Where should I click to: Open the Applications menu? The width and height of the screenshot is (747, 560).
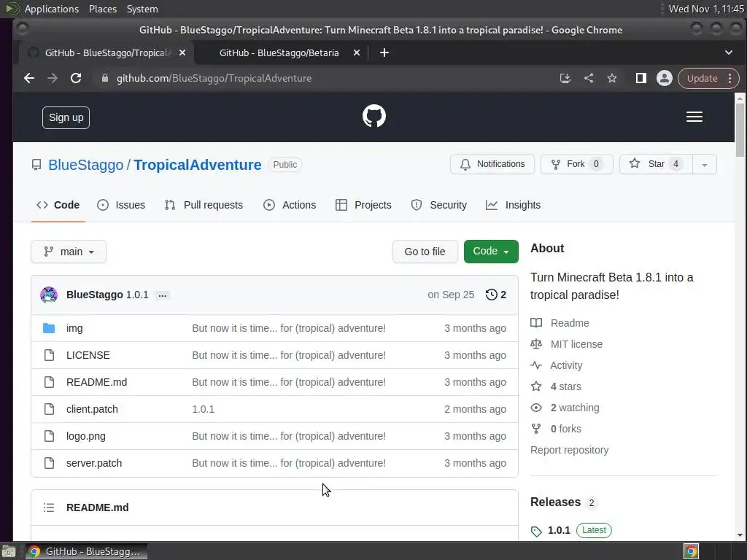(x=52, y=9)
